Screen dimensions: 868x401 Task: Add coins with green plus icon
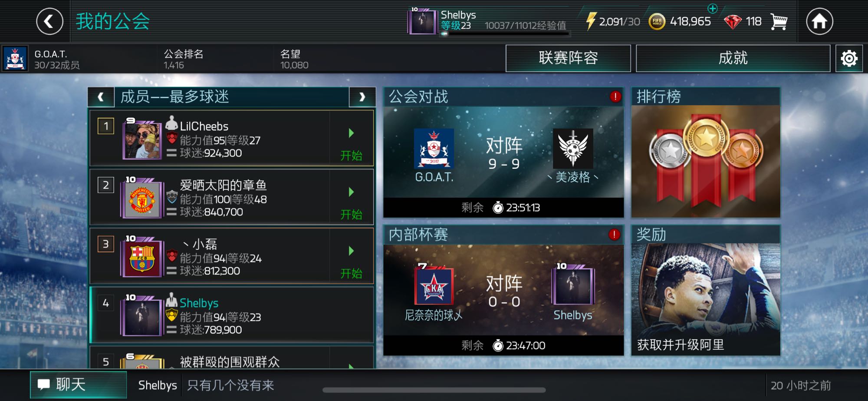click(x=713, y=8)
